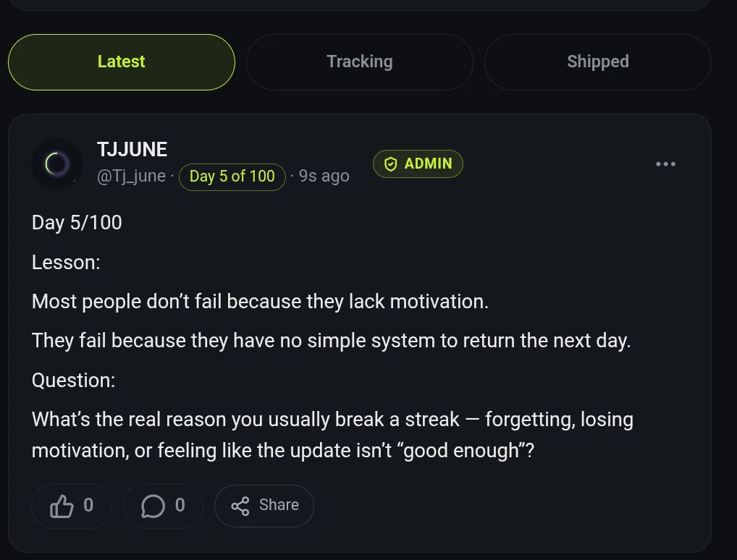The image size is (737, 560).
Task: Click the shield icon in ADMIN badge
Action: (x=391, y=164)
